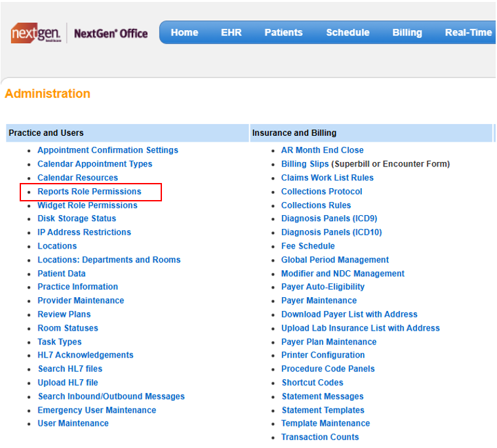Open User Maintenance link

tap(73, 424)
